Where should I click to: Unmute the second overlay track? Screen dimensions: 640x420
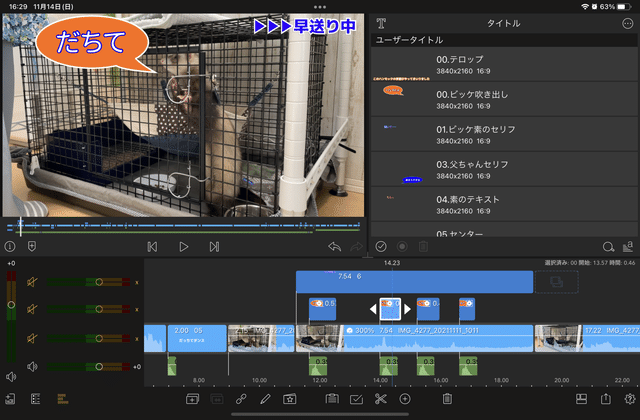32,309
